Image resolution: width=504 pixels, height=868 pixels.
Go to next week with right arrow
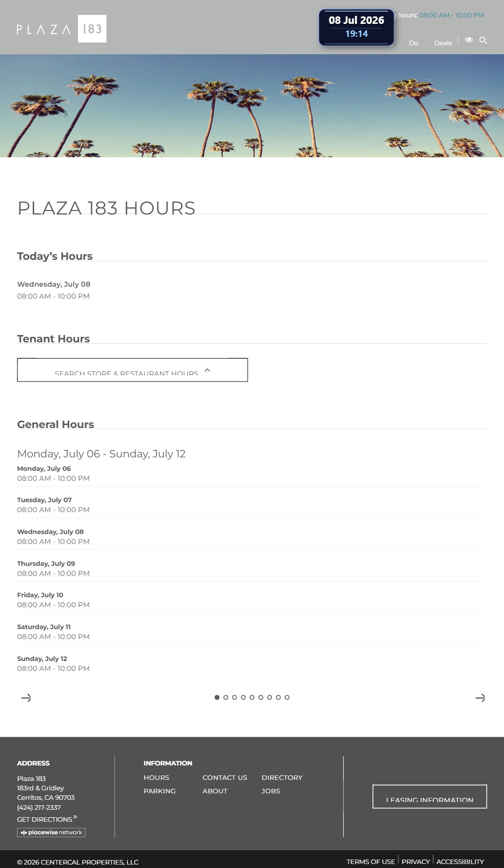pyautogui.click(x=480, y=698)
